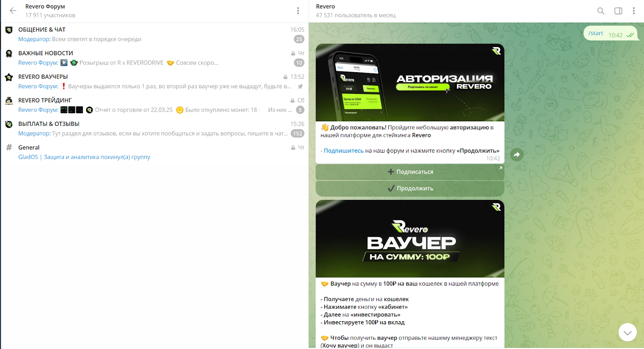
Task: Search within the Revero chat
Action: 601,11
